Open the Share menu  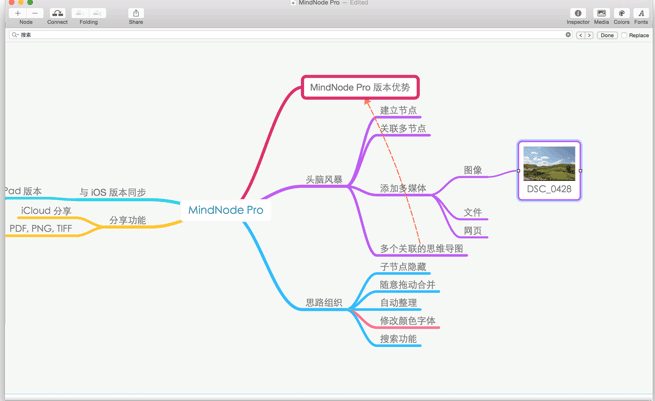coord(135,13)
